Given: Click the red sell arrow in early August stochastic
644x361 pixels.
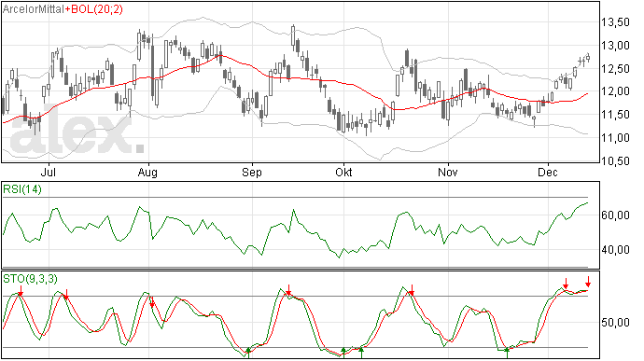Looking at the screenshot, I should [151, 302].
